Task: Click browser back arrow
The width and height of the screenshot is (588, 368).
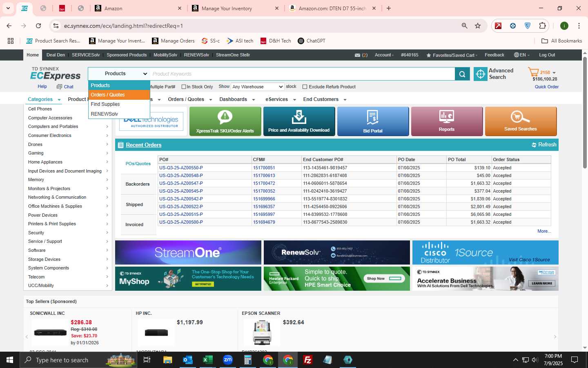Action: click(x=9, y=26)
